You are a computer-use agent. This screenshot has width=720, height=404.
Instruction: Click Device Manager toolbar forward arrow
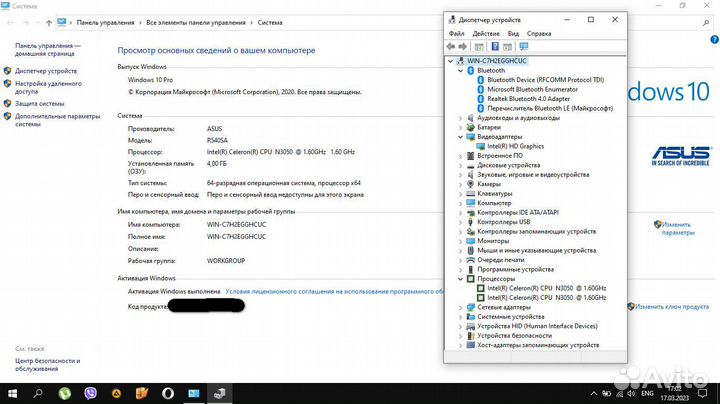[462, 46]
